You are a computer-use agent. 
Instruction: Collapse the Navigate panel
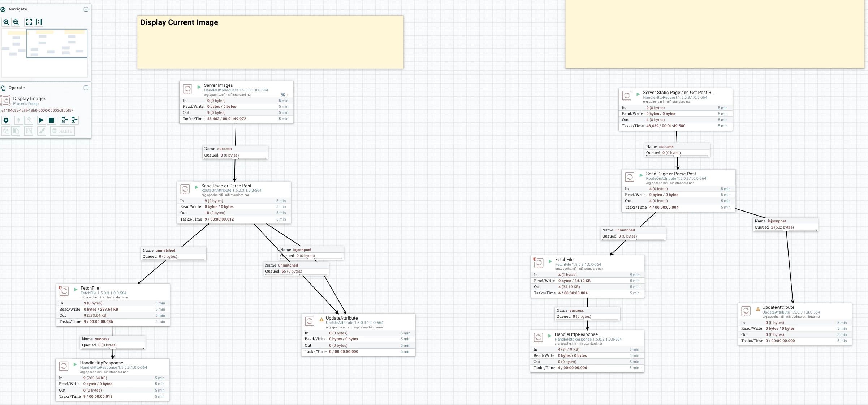[x=86, y=9]
